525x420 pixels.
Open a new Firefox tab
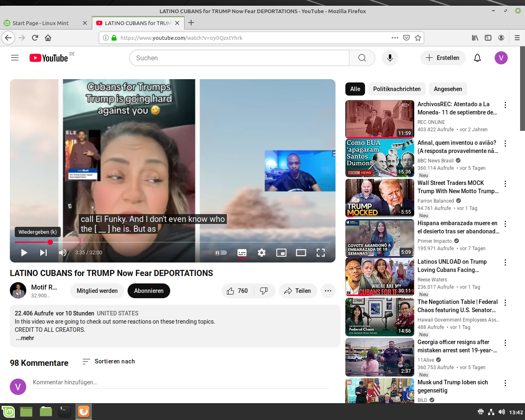pyautogui.click(x=191, y=23)
